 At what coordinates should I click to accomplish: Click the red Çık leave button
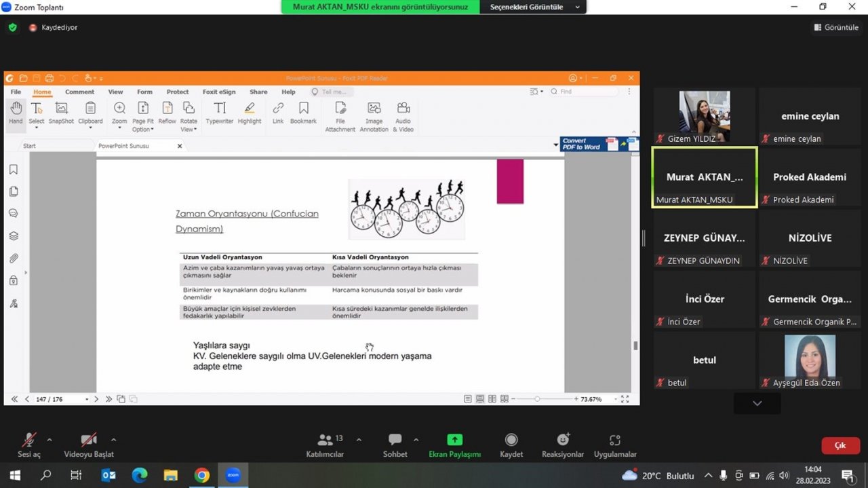click(x=840, y=446)
